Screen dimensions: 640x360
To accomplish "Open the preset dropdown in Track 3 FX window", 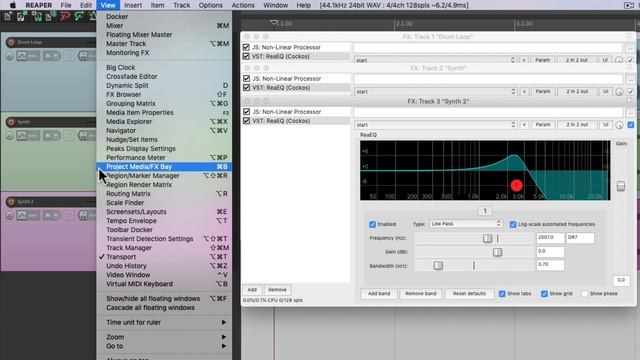I will point(436,125).
